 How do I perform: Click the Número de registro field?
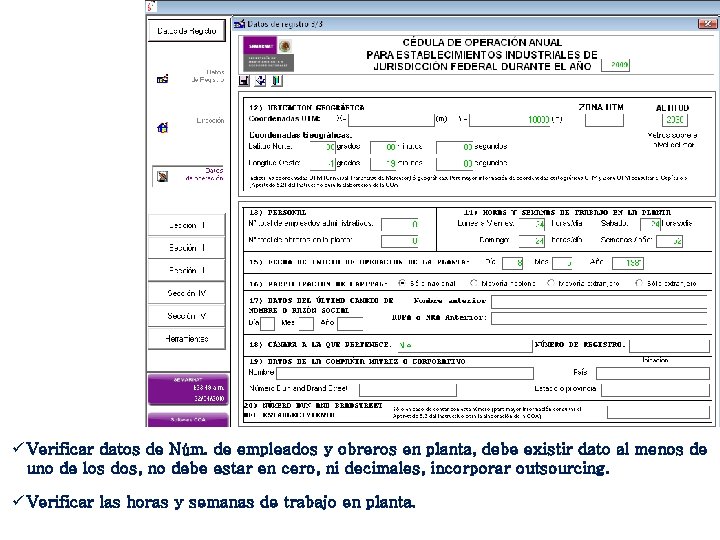tap(669, 345)
